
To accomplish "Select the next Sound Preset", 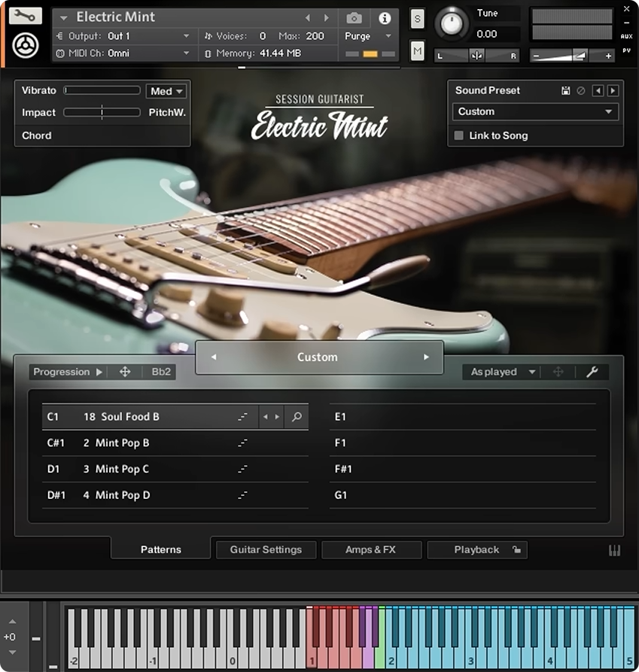I will 613,90.
